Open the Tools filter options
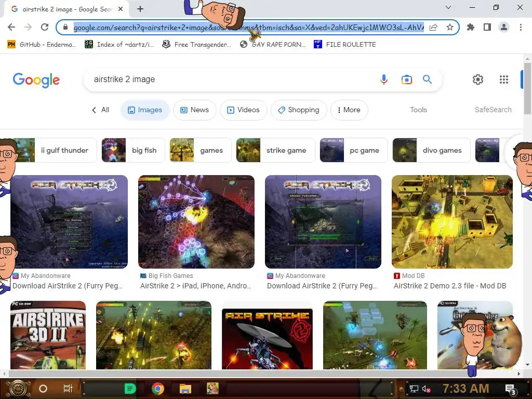Viewport: 532px width, 399px height. click(x=418, y=110)
